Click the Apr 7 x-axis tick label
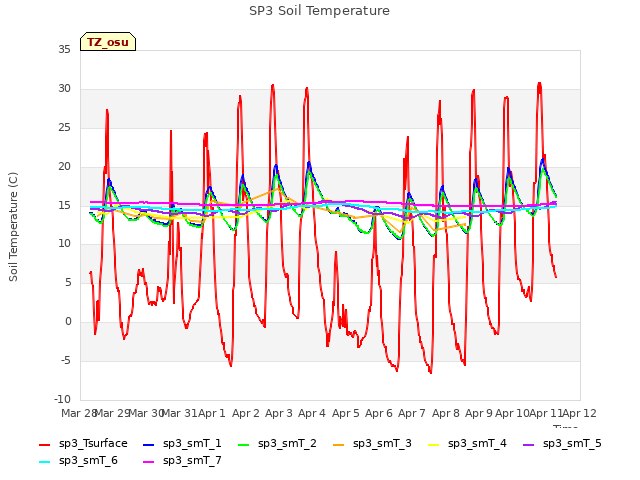 412,413
